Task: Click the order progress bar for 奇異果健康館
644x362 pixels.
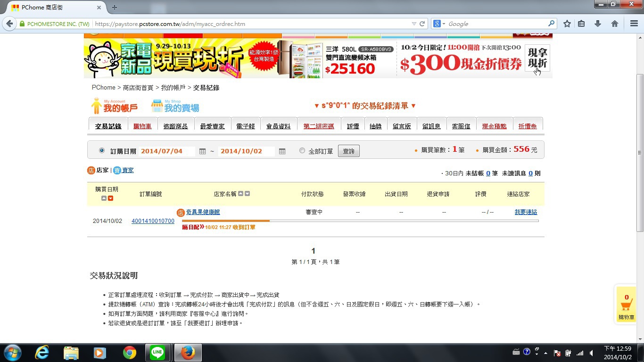Action: point(360,221)
